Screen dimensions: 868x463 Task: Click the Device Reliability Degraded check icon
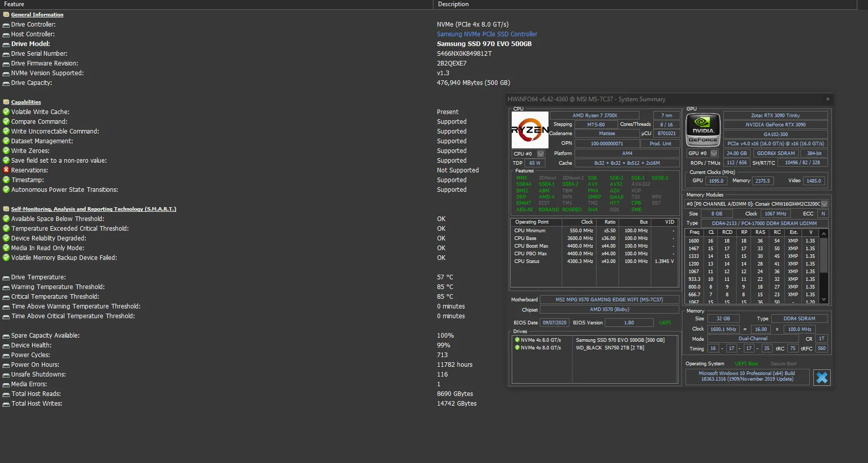[x=6, y=238]
